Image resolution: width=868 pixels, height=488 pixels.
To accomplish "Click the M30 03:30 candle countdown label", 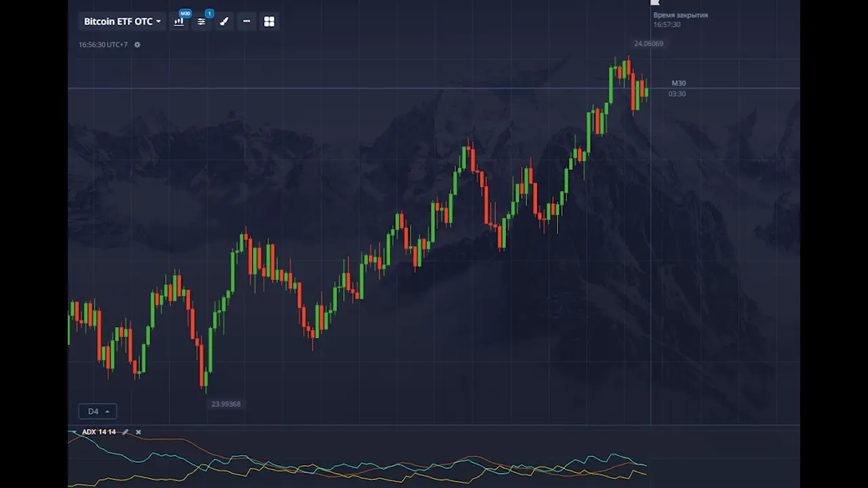I will coord(678,88).
